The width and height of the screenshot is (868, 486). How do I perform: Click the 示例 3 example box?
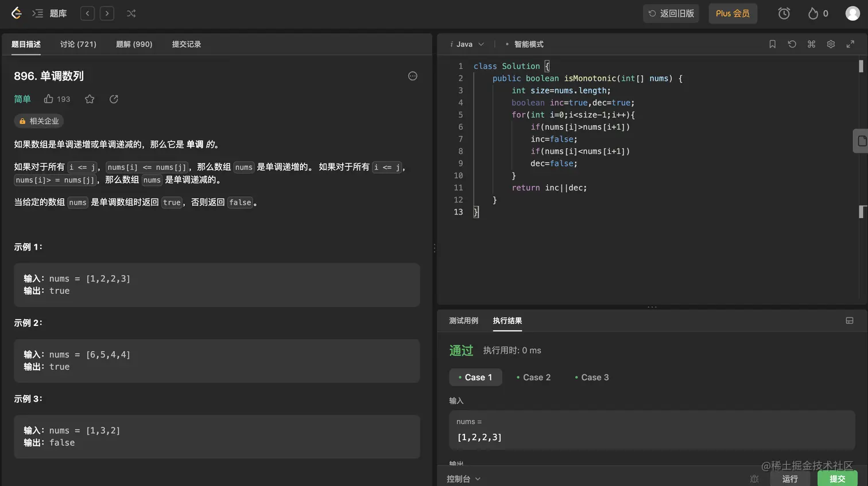217,437
